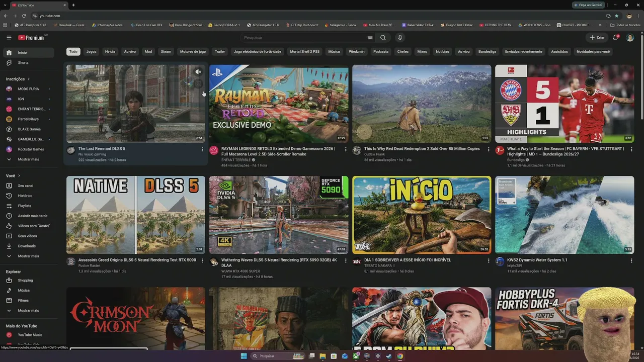Open the IGN subscription channel
Viewport: 644px width, 362px height.
[29, 99]
